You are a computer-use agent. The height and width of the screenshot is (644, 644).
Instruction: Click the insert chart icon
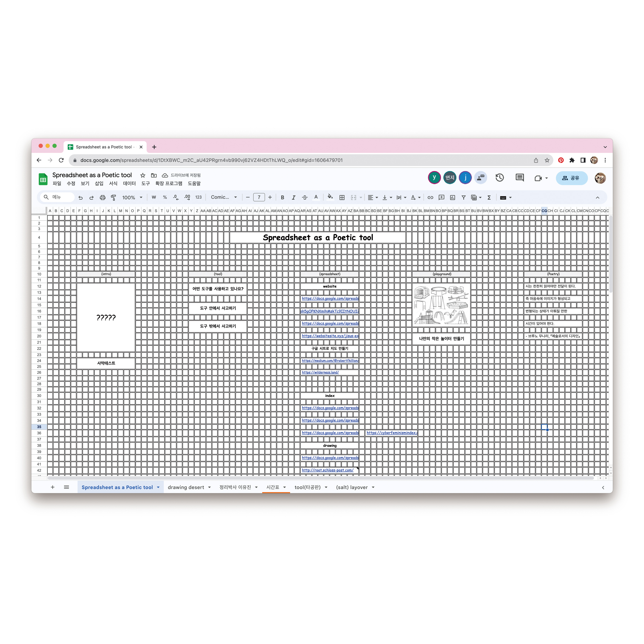(452, 198)
